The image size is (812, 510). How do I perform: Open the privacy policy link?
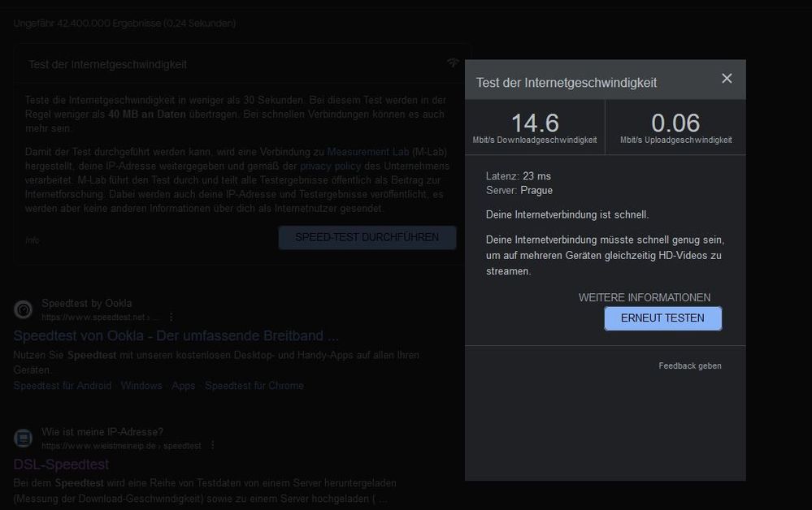pos(330,166)
